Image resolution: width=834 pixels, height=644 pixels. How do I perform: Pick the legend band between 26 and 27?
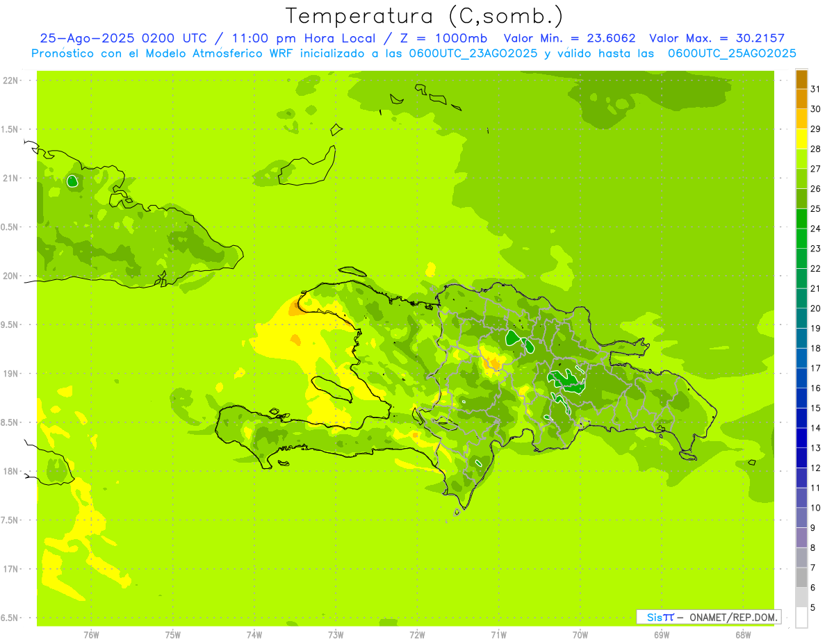801,179
